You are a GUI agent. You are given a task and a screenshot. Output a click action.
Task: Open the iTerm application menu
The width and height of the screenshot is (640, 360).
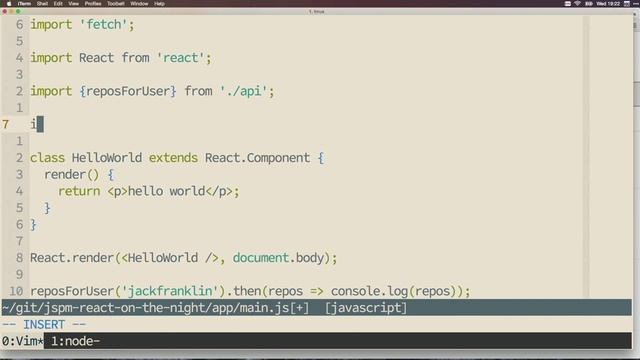click(24, 3)
